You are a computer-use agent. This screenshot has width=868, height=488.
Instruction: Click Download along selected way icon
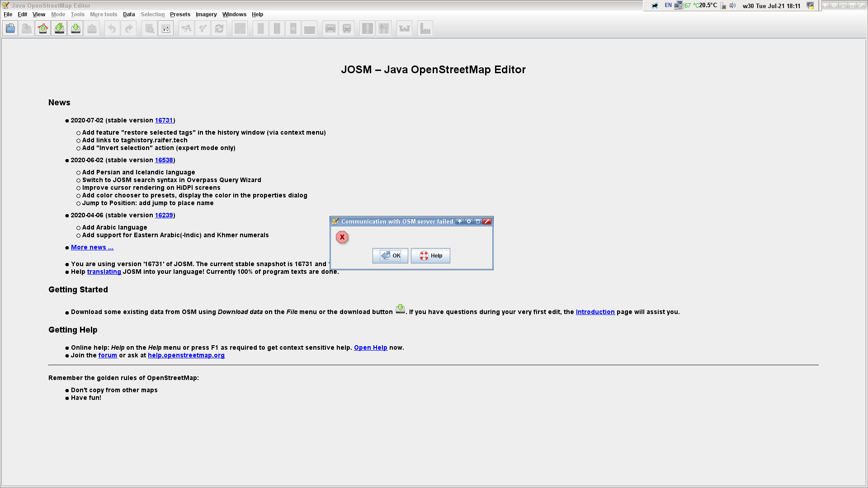(x=43, y=28)
